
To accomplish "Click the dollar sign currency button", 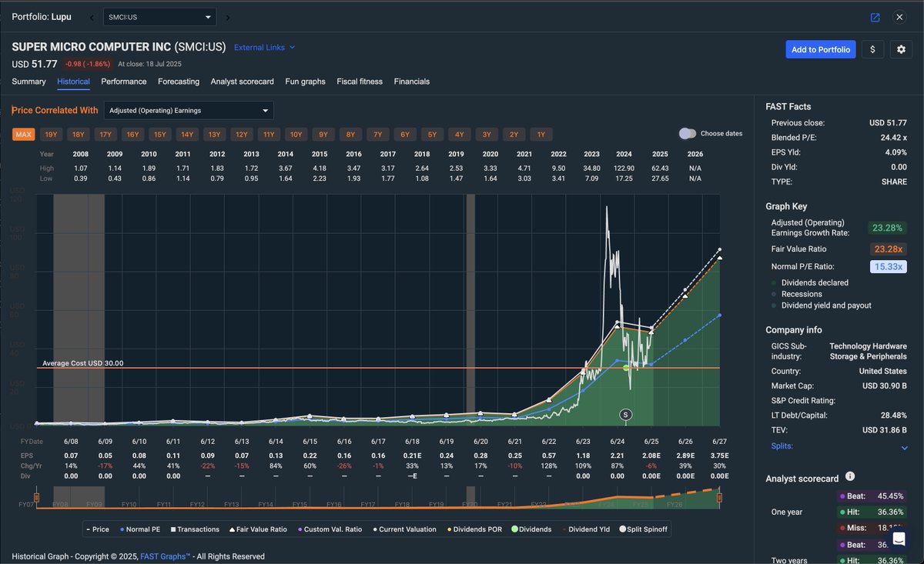I will click(x=872, y=49).
